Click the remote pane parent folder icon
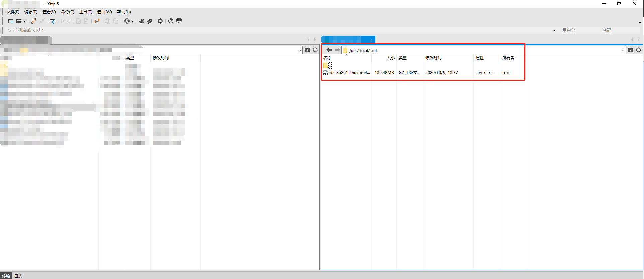Viewport: 644px width, 279px height. (631, 50)
